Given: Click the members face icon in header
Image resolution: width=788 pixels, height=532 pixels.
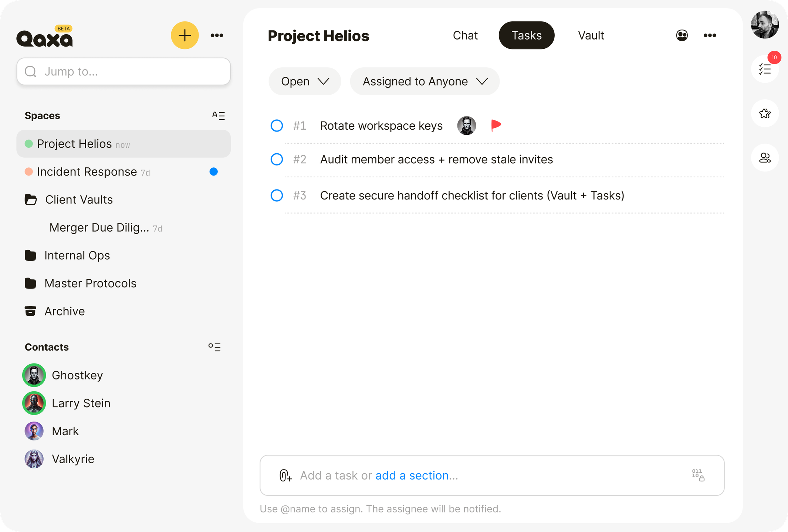Looking at the screenshot, I should (682, 35).
